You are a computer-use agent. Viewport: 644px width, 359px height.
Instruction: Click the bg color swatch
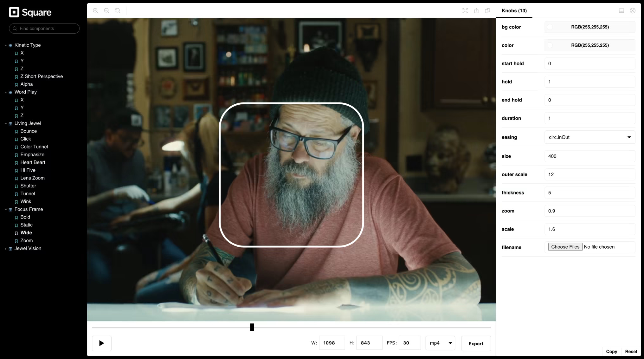click(550, 27)
